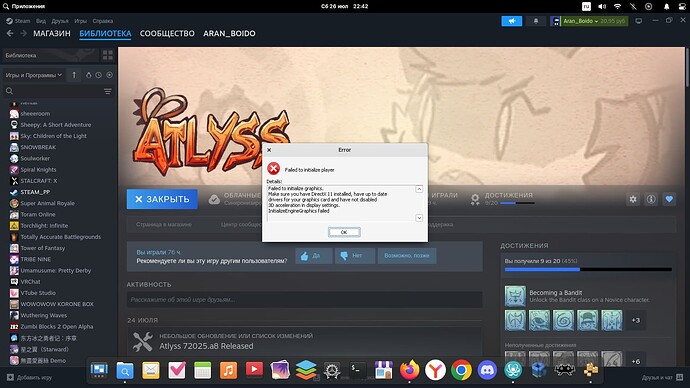
Task: Open the МАГАЗИН tab
Action: pos(52,33)
